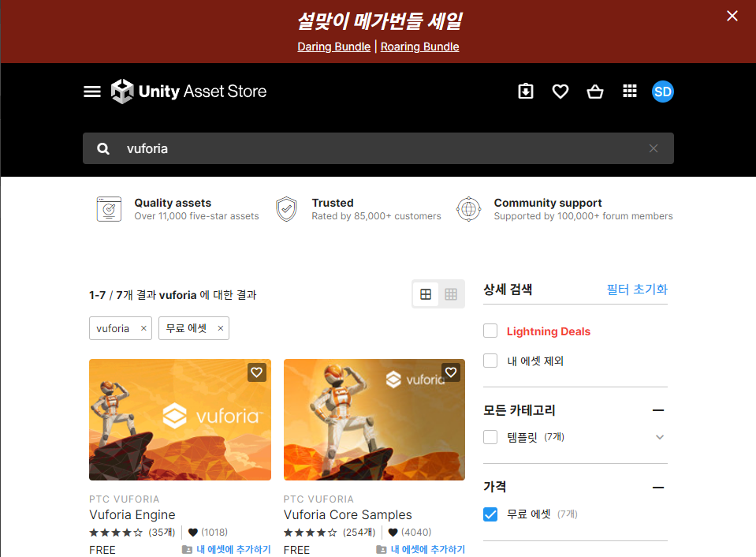Click the Lightning Deals label
The width and height of the screenshot is (756, 557).
pos(548,331)
